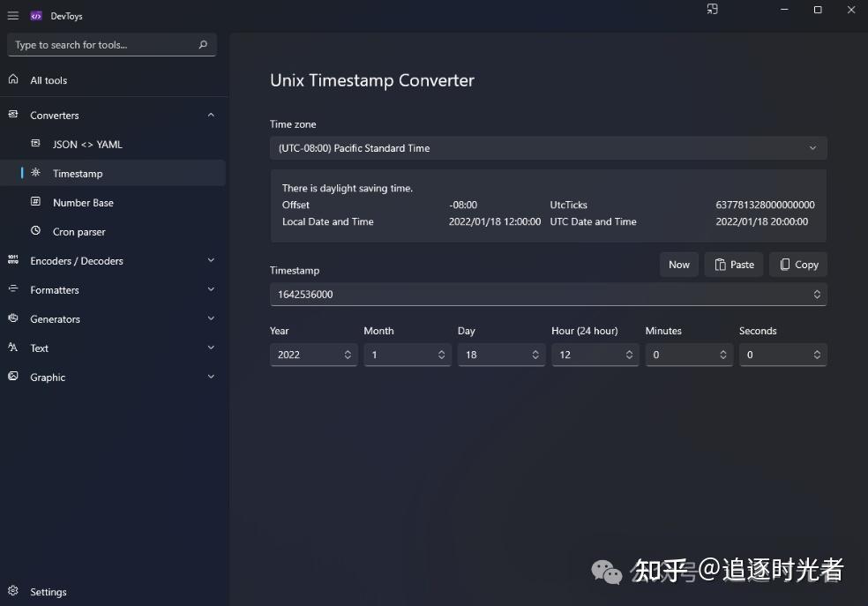Click the Now button
868x606 pixels.
[x=678, y=264]
